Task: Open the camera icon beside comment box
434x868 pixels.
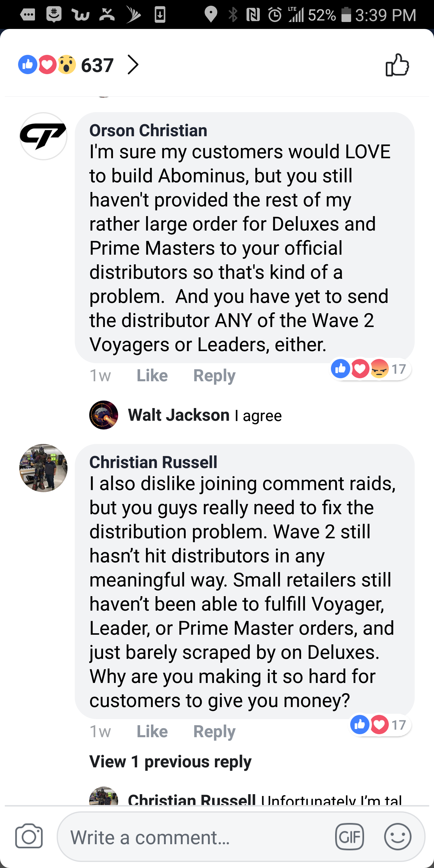Action: [x=29, y=836]
